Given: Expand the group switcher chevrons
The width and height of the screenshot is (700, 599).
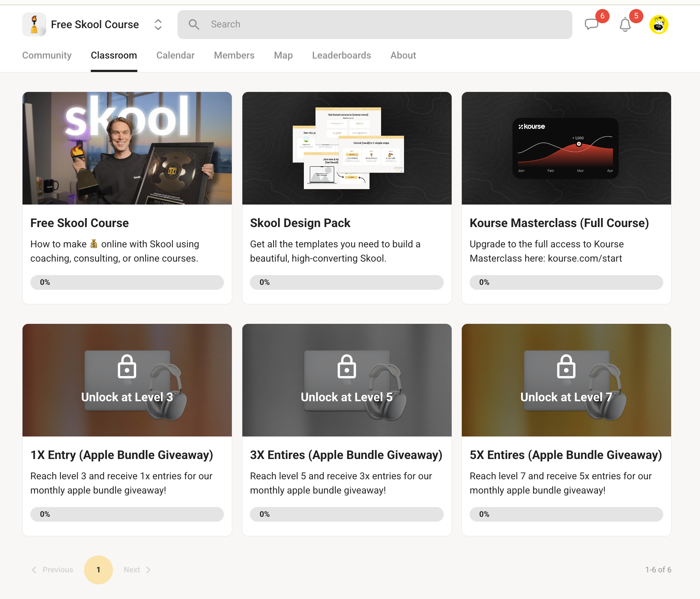Looking at the screenshot, I should pyautogui.click(x=158, y=24).
